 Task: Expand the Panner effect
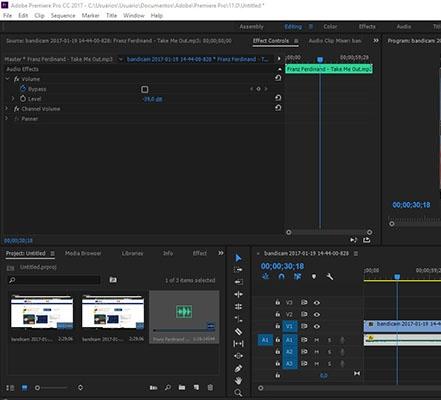pos(6,119)
